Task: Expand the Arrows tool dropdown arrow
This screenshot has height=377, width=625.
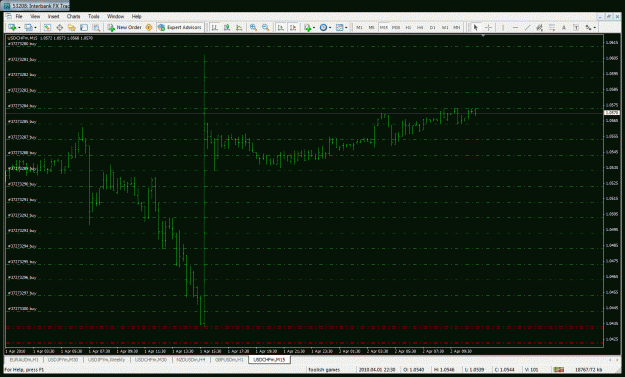Action: (x=595, y=27)
